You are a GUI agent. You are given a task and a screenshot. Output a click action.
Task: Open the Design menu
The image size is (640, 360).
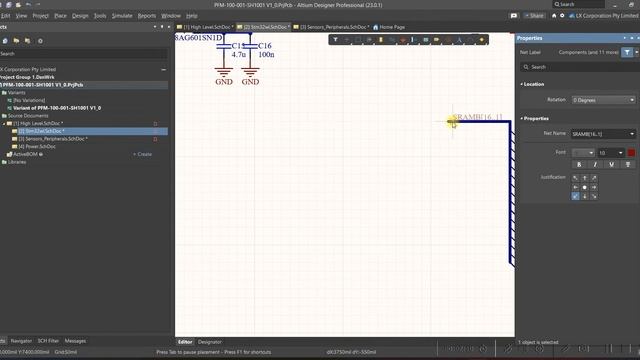click(x=80, y=16)
